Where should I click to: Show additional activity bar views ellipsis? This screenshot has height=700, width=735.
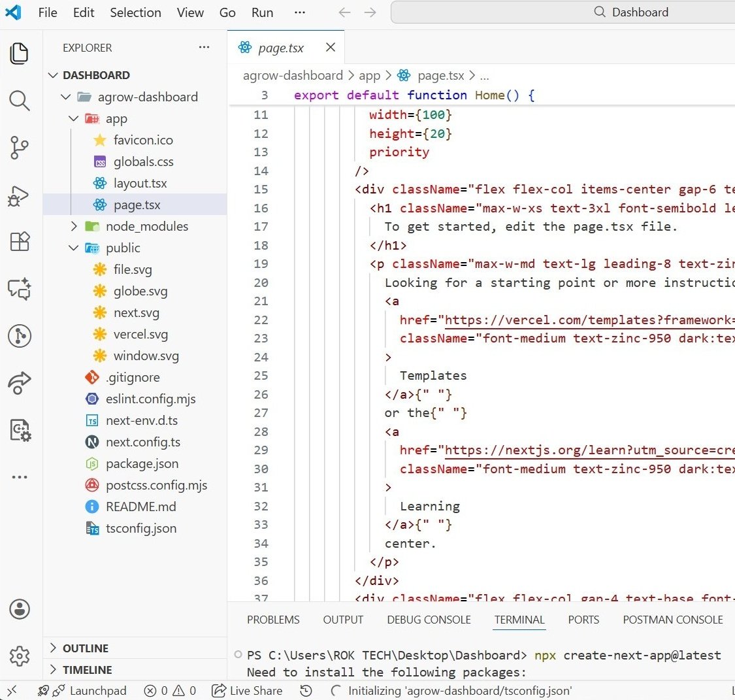click(19, 477)
